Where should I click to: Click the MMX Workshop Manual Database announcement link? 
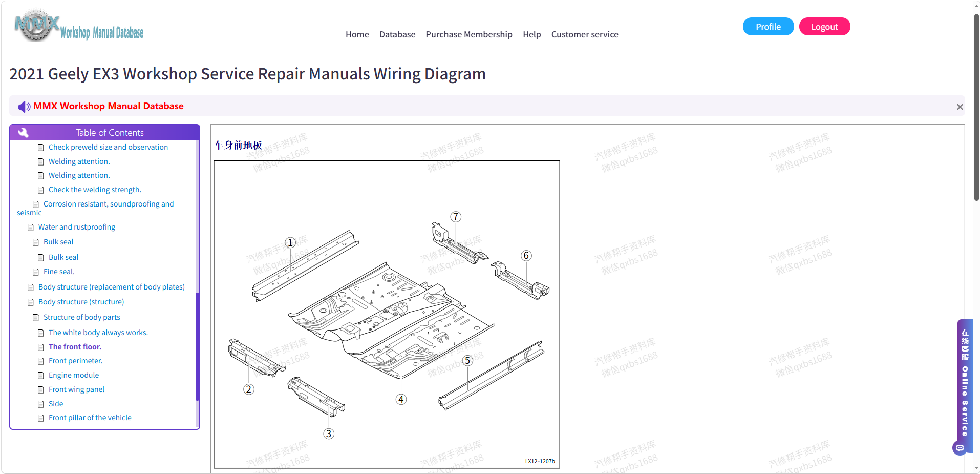coord(109,106)
